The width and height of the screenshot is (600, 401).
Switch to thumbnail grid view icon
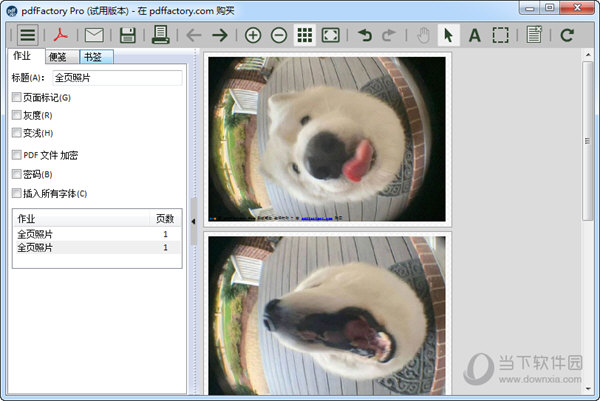pyautogui.click(x=305, y=35)
